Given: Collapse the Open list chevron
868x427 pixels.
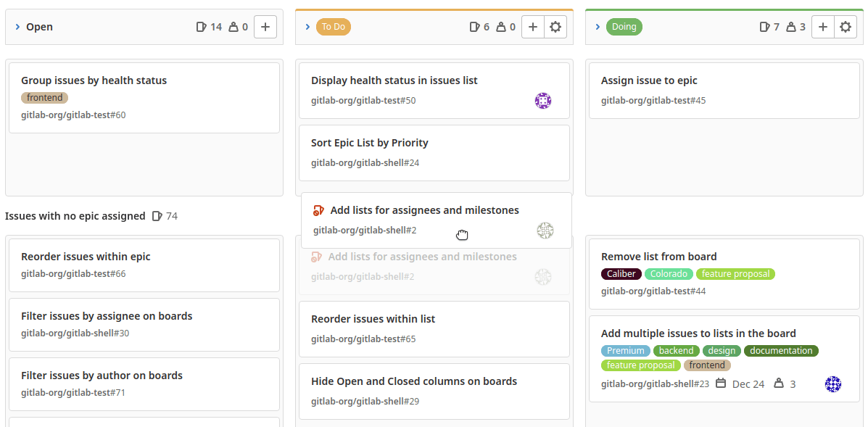Looking at the screenshot, I should pos(17,27).
